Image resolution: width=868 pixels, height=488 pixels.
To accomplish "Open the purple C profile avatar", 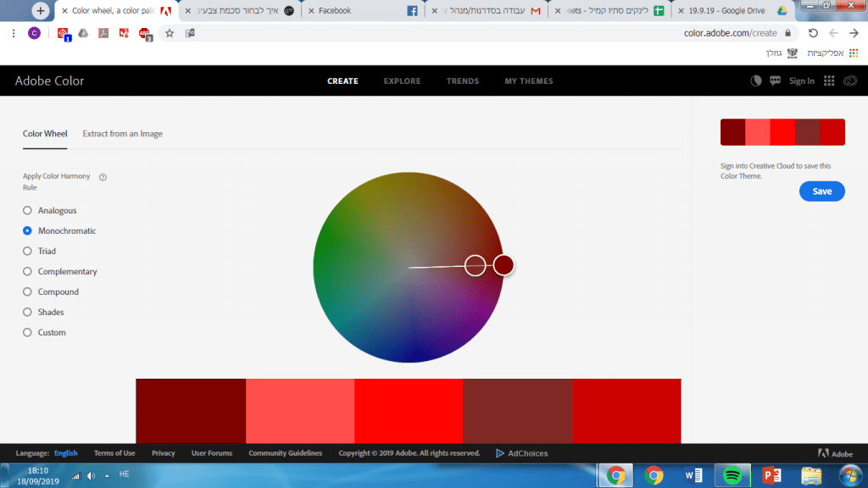I will coord(34,33).
